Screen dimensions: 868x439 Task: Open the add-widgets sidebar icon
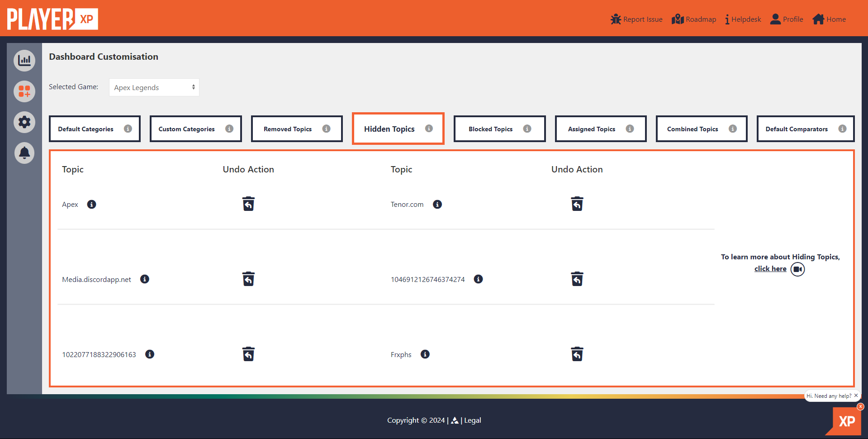click(x=24, y=91)
